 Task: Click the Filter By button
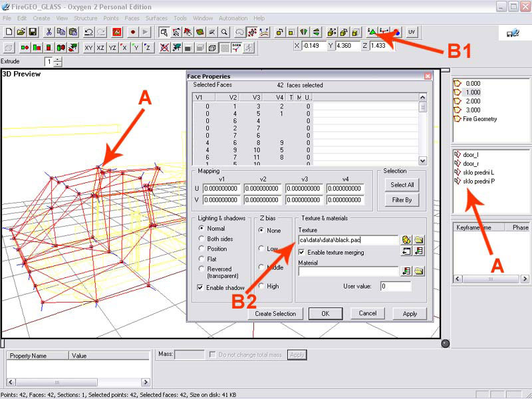pos(401,199)
